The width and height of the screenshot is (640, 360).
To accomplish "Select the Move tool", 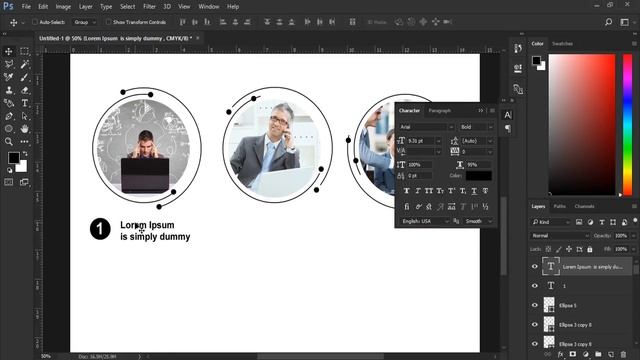I will pyautogui.click(x=9, y=51).
